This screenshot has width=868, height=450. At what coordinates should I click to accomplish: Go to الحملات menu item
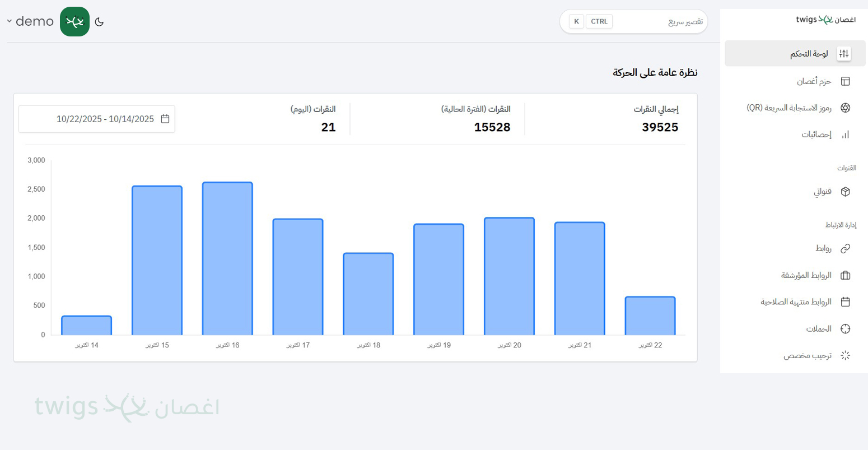pyautogui.click(x=818, y=329)
